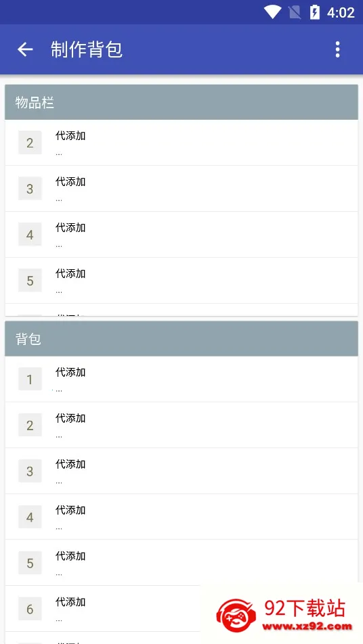Tap the battery charging icon
The width and height of the screenshot is (363, 644).
coord(314,12)
